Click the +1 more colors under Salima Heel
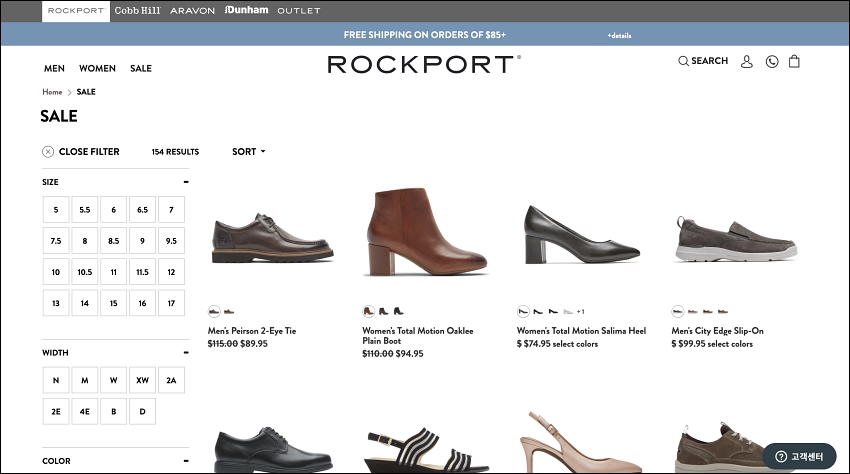The image size is (850, 474). (581, 312)
